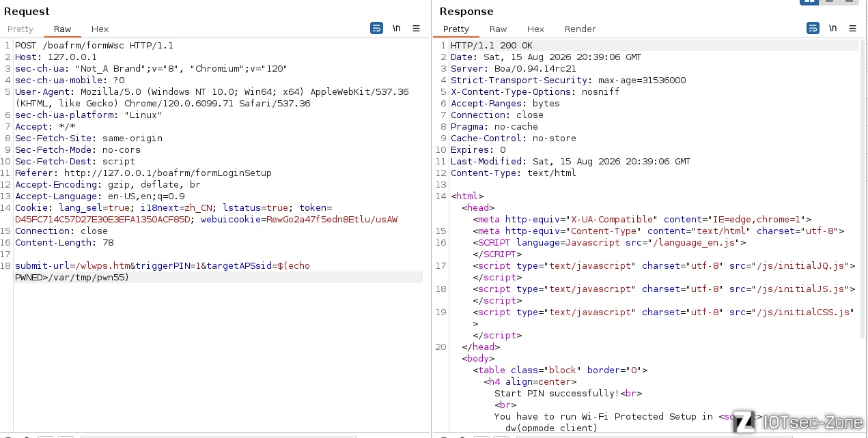Toggle word wrap icon in Request panel

coord(376,28)
